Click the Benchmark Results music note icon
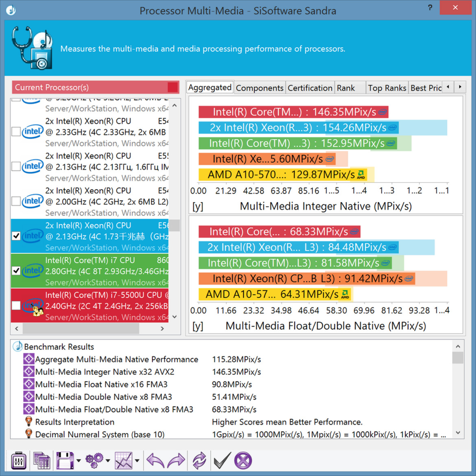The width and height of the screenshot is (476, 476). click(x=17, y=346)
